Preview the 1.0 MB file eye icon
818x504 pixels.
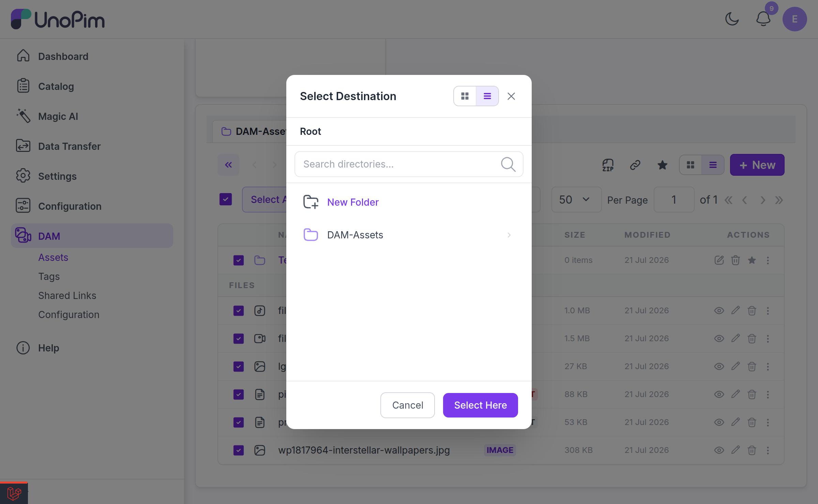(719, 311)
